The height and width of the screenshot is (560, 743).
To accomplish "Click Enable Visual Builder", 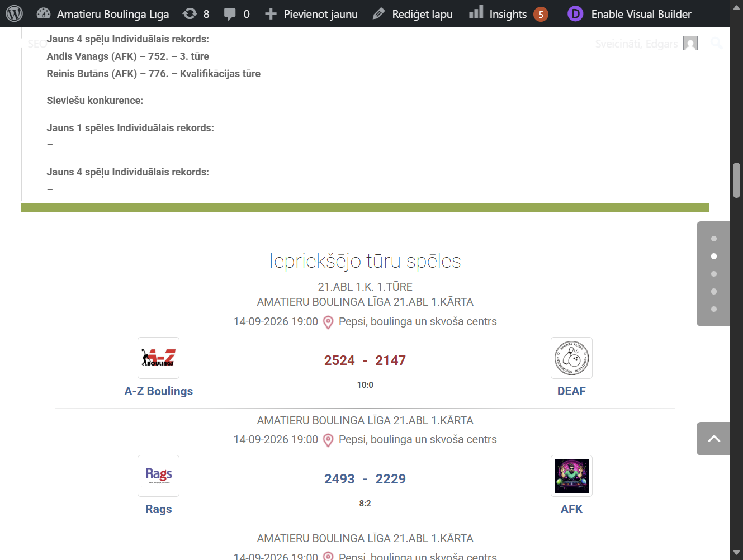I will pyautogui.click(x=641, y=13).
